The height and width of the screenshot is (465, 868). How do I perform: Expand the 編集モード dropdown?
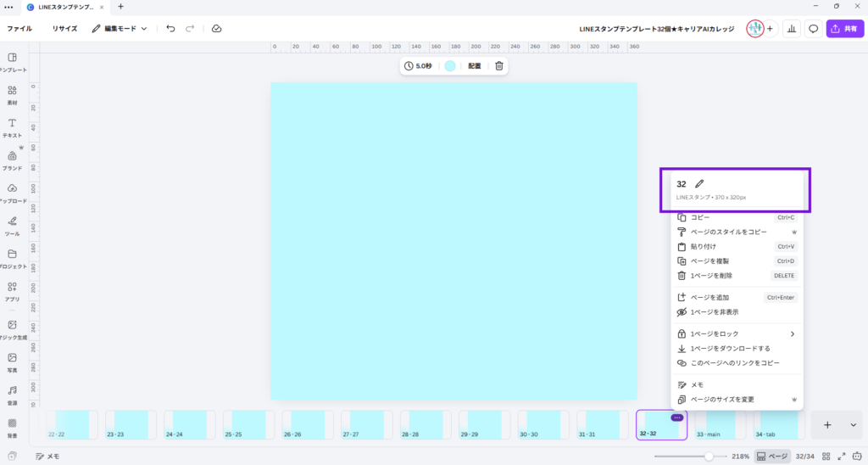coord(120,28)
